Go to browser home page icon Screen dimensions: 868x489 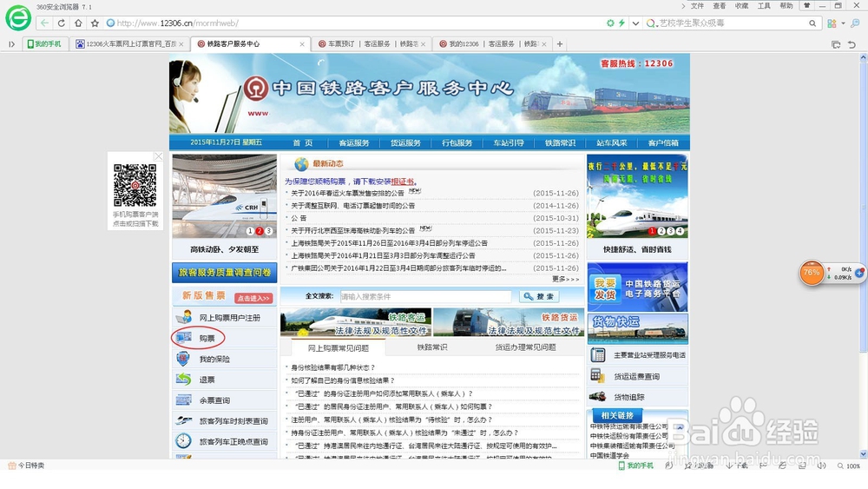pos(78,23)
